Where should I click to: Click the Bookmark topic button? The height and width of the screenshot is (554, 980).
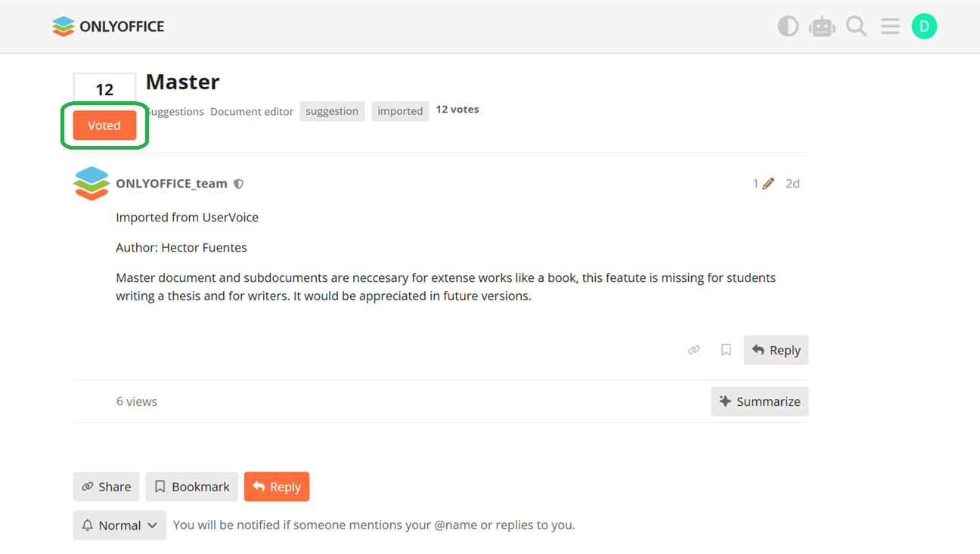tap(192, 487)
